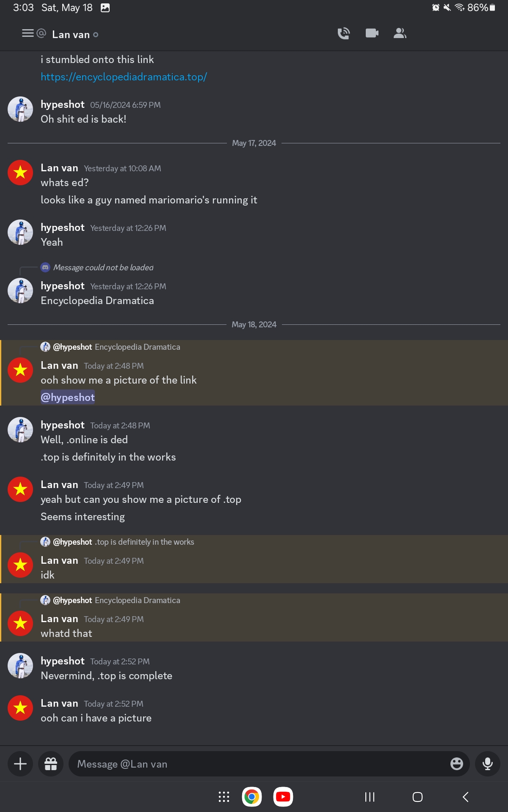Viewport: 508px width, 812px height.
Task: Open the gift icon
Action: (x=51, y=764)
